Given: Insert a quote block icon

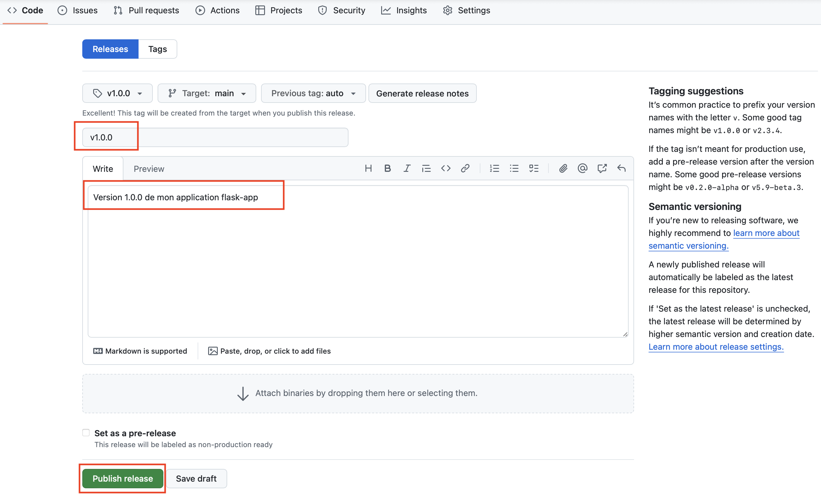Looking at the screenshot, I should tap(426, 168).
